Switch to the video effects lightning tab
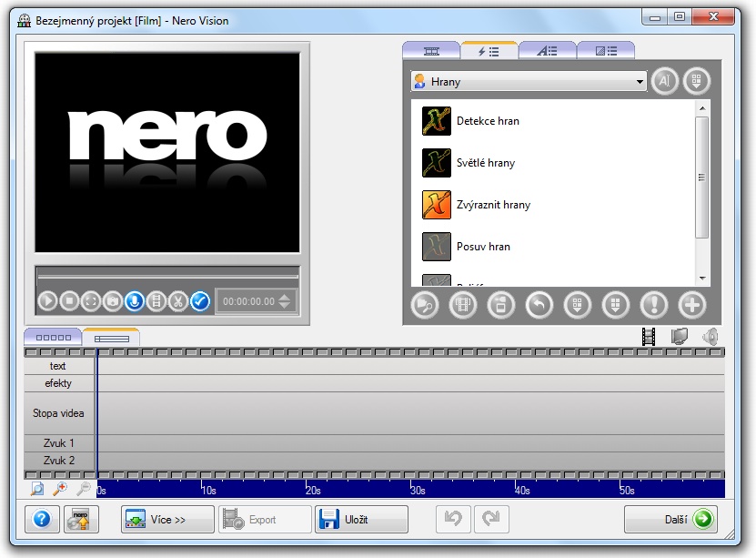 489,51
